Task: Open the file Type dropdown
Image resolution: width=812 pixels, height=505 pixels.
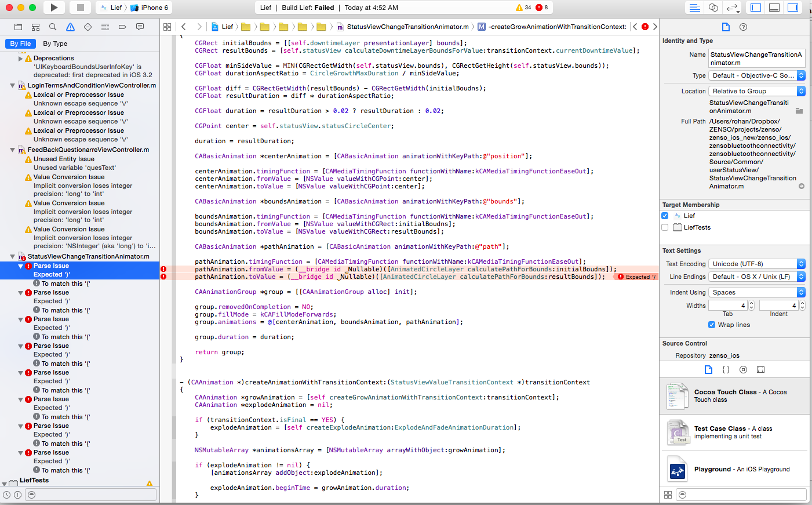Action: click(757, 75)
